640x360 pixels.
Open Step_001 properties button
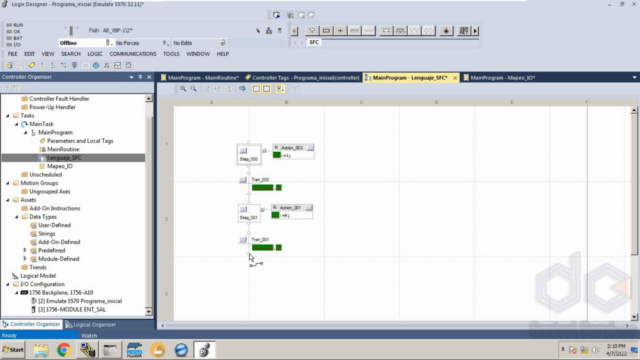click(x=243, y=209)
